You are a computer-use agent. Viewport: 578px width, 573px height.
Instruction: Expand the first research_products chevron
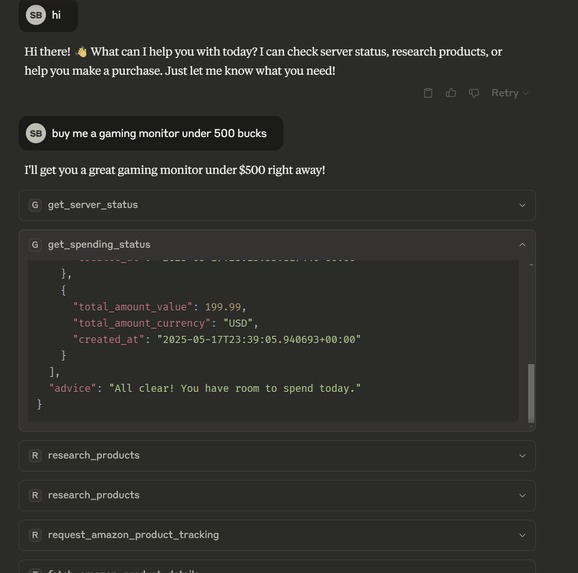pos(522,456)
